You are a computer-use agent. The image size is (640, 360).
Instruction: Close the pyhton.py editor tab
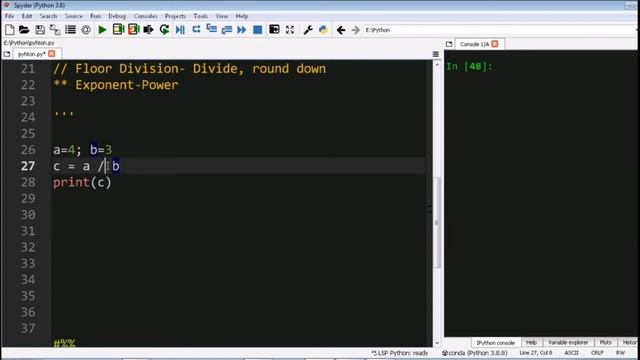point(52,53)
